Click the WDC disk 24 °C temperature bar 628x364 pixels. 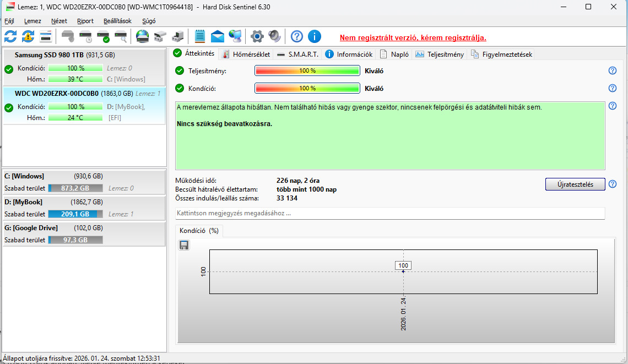coord(75,118)
